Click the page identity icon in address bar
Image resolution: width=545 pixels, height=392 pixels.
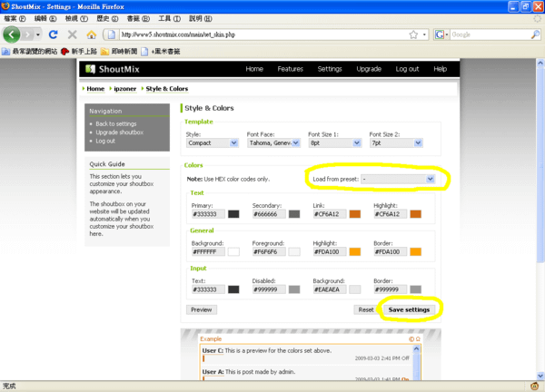pos(112,34)
